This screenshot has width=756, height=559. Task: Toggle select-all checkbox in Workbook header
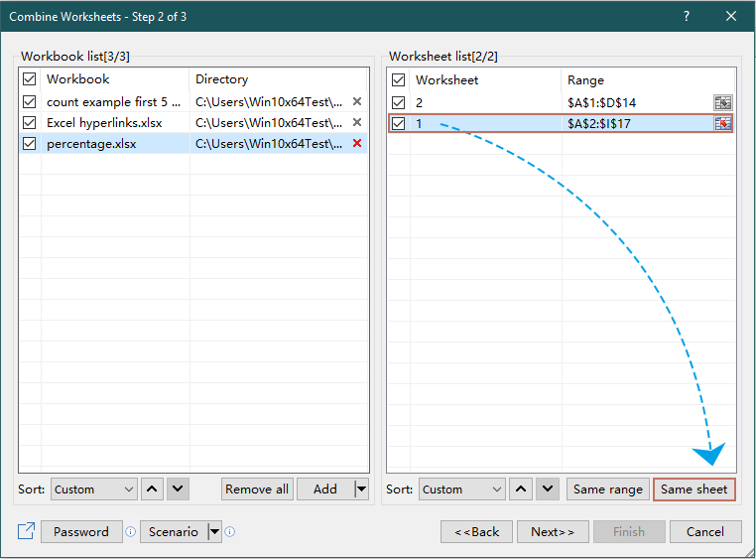click(29, 78)
